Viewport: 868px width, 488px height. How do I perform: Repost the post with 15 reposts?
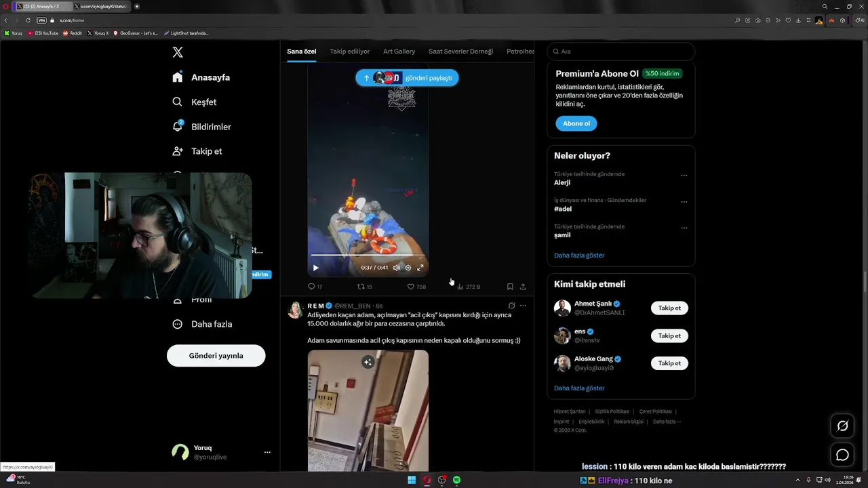[x=365, y=287]
